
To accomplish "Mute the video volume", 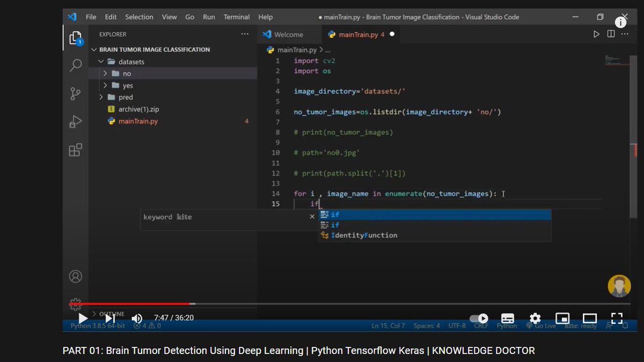I will 137,318.
